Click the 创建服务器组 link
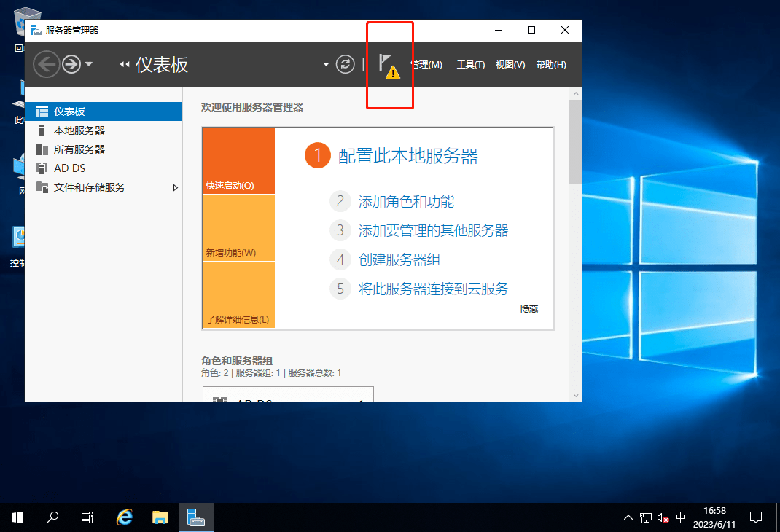The height and width of the screenshot is (532, 780). tap(399, 259)
